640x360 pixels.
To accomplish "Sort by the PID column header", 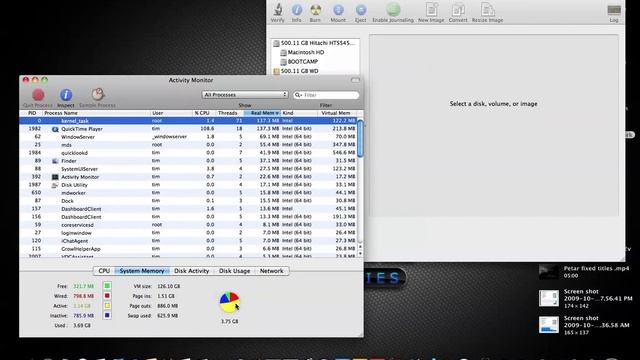I will (x=32, y=113).
